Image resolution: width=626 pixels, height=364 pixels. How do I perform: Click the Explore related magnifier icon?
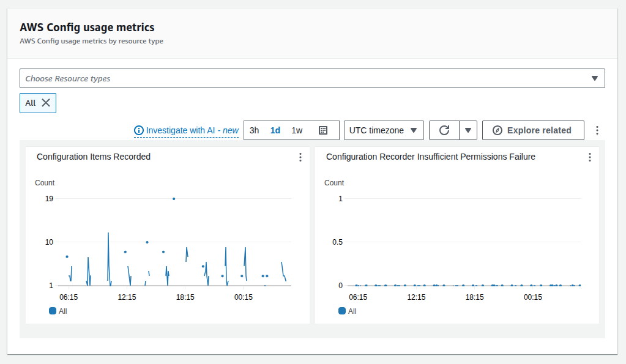coord(499,130)
